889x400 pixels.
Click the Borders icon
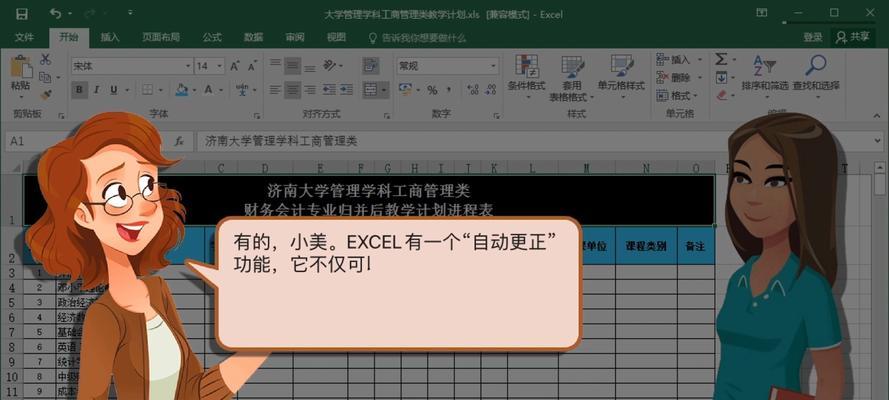click(147, 90)
